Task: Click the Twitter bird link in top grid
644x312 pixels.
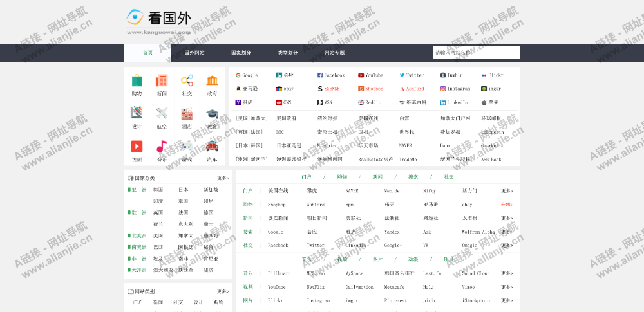Action: (412, 75)
